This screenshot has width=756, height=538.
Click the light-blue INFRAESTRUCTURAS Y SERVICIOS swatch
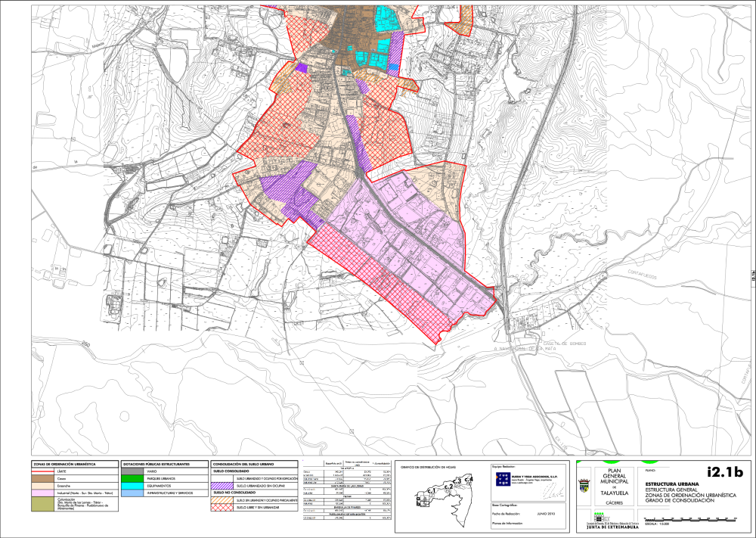132,493
